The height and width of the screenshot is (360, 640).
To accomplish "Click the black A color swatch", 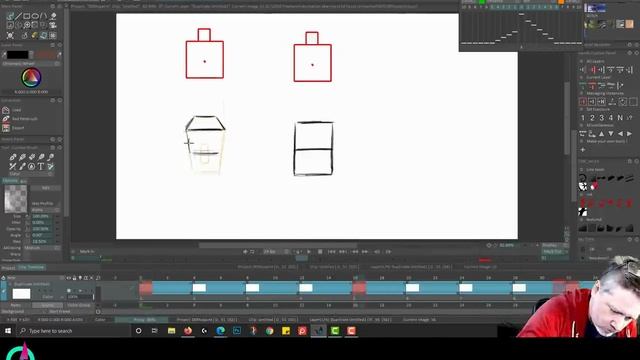I will (17, 54).
